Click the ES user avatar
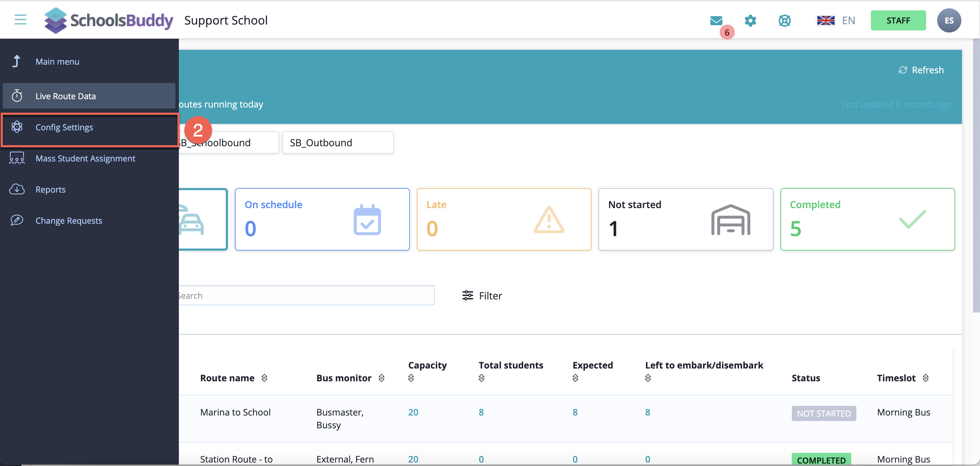 click(949, 20)
